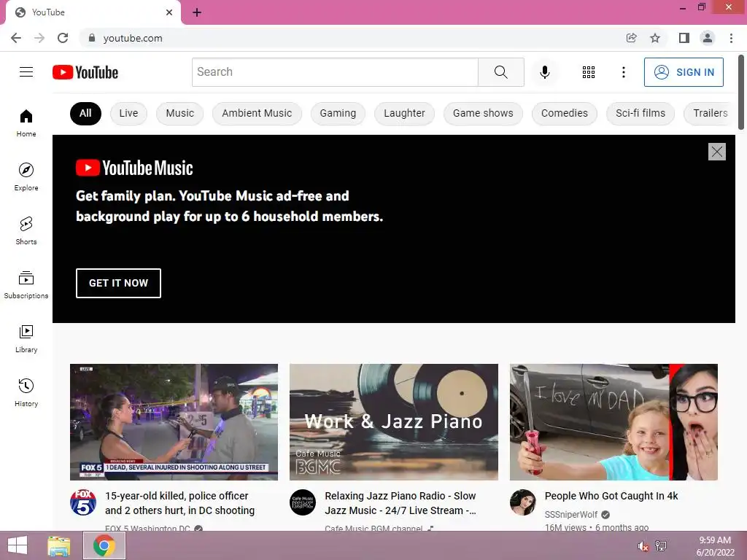Image resolution: width=747 pixels, height=560 pixels.
Task: Select the Gaming filter chip
Action: tap(338, 113)
